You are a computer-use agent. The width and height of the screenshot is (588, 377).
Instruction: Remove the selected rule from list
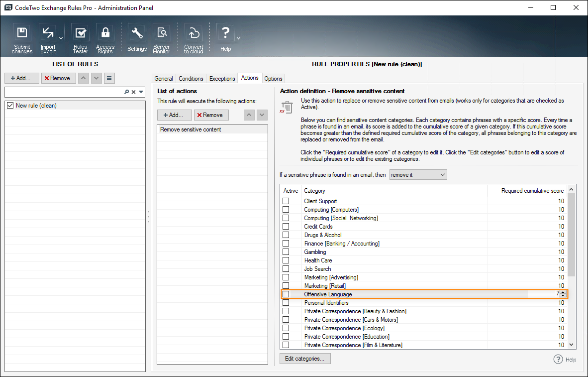point(59,78)
